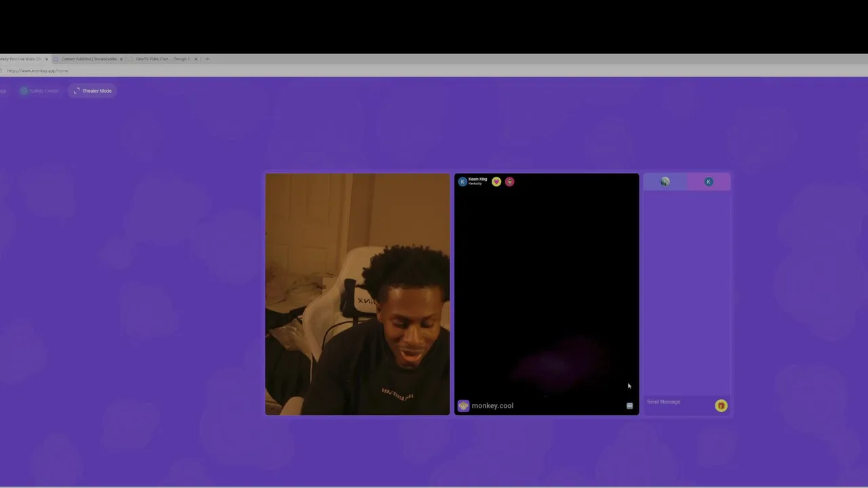868x488 pixels.
Task: Switch to the OmeTV Video Chat browser tab
Action: point(161,59)
